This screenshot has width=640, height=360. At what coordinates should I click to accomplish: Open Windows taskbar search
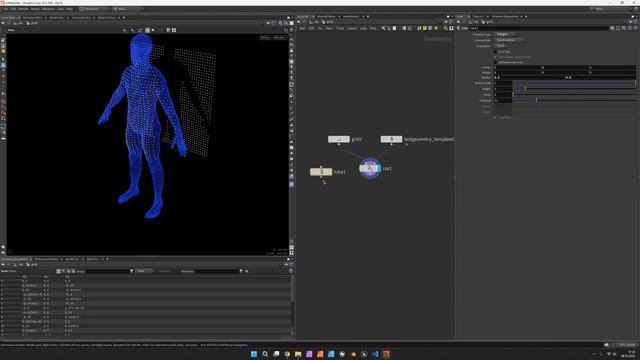pos(265,354)
